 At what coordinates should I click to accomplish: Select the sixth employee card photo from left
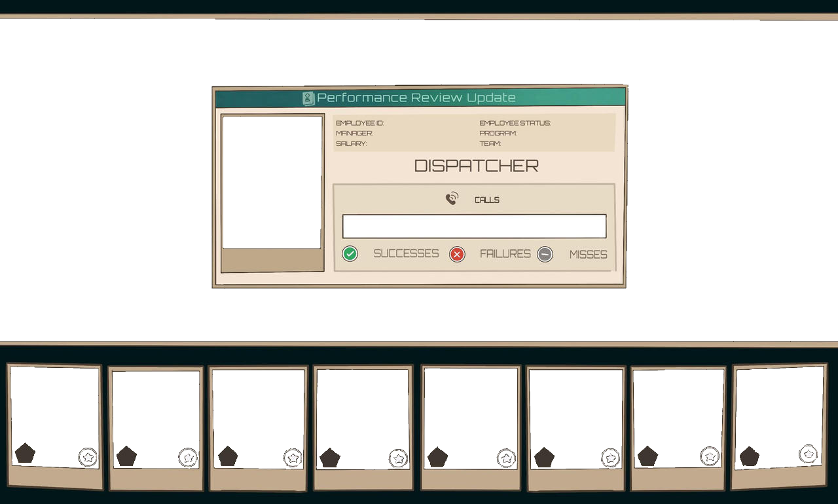click(575, 420)
